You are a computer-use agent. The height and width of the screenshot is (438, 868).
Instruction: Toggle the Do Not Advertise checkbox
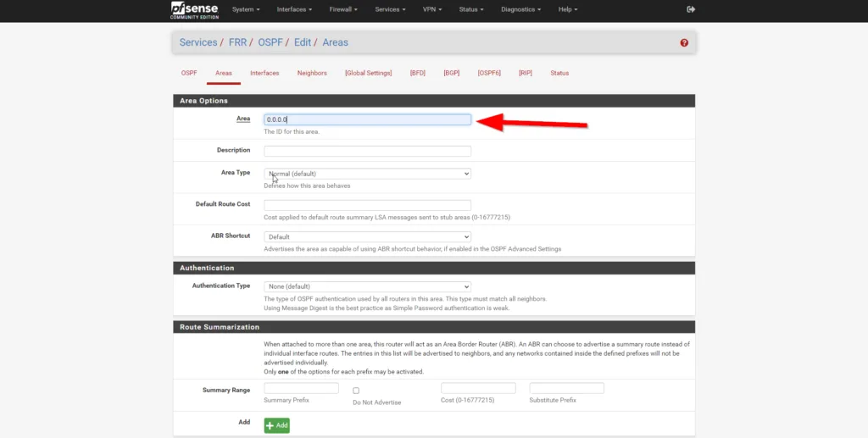pos(356,391)
